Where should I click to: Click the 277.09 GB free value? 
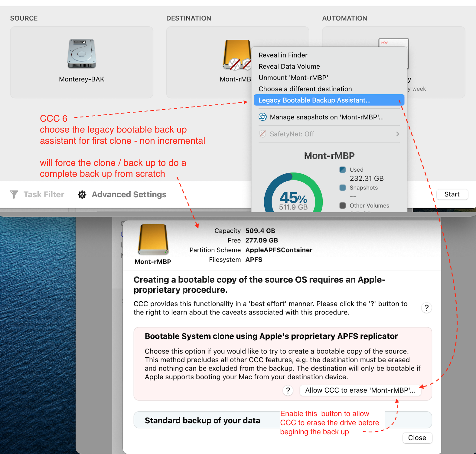click(262, 240)
